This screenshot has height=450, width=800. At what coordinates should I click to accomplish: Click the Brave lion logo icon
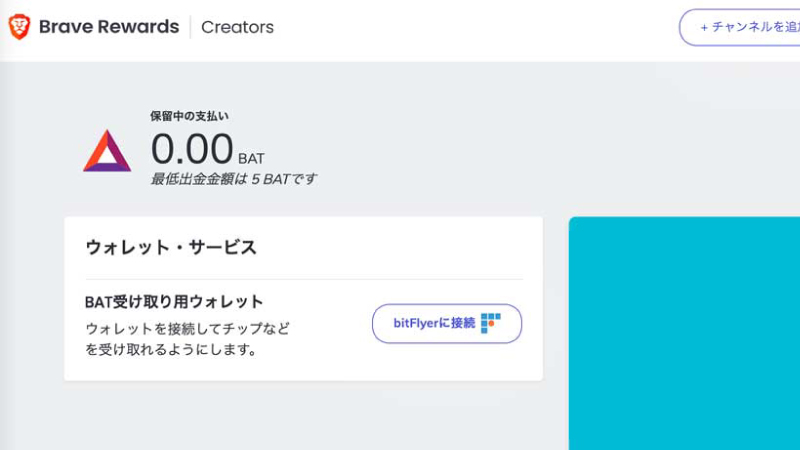[x=19, y=27]
